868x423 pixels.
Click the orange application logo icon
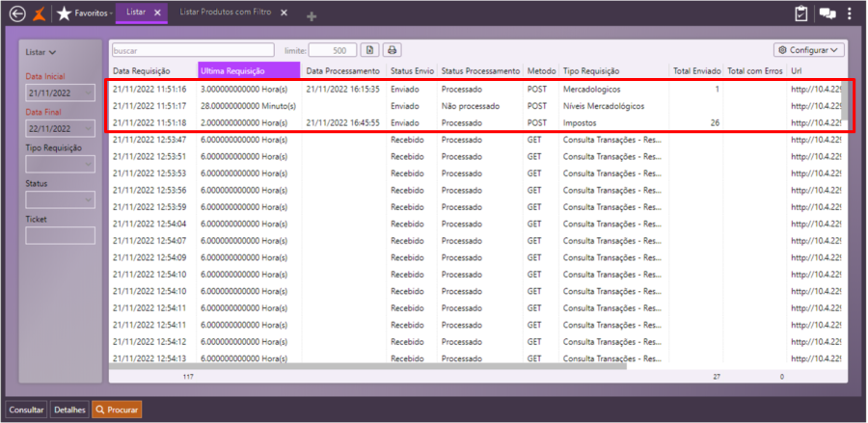pyautogui.click(x=40, y=13)
